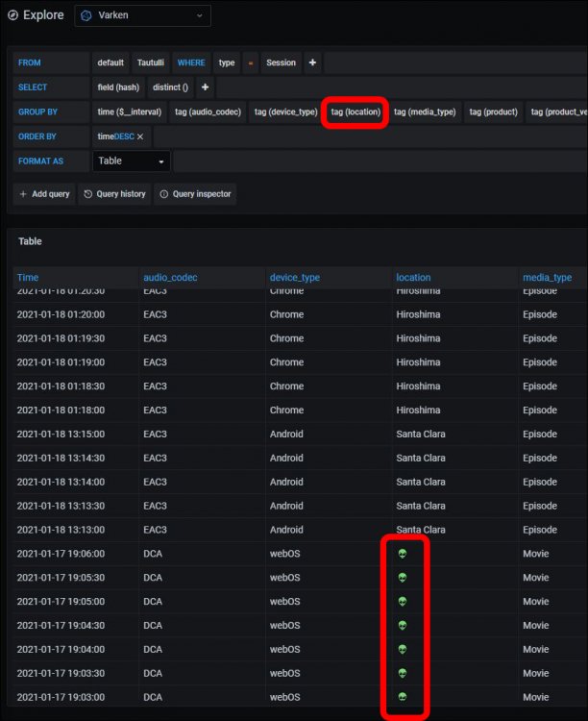Add a WHERE condition with plus icon
Viewport: 588px width, 721px height.
(x=312, y=62)
